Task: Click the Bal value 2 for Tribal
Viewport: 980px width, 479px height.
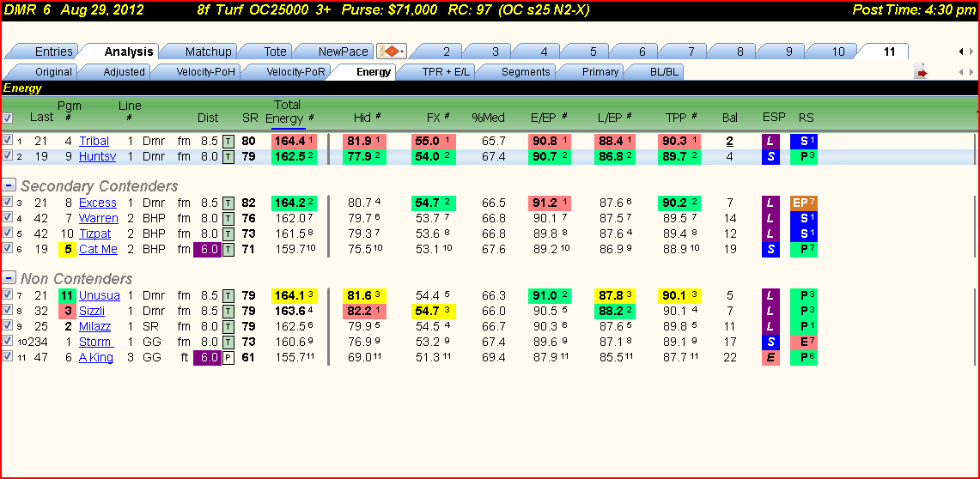Action: coord(729,141)
